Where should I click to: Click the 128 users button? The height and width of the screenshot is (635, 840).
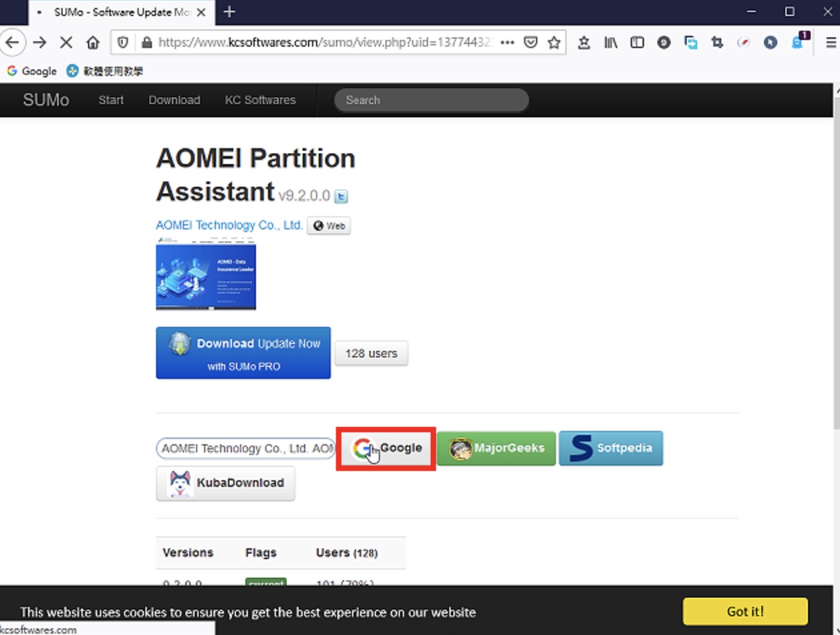point(371,354)
